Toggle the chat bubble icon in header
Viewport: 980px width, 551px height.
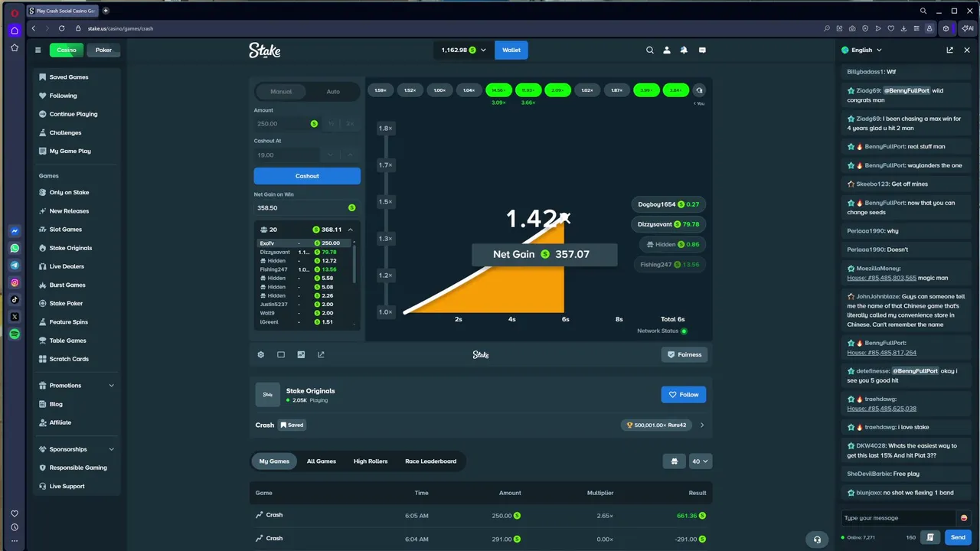point(702,51)
